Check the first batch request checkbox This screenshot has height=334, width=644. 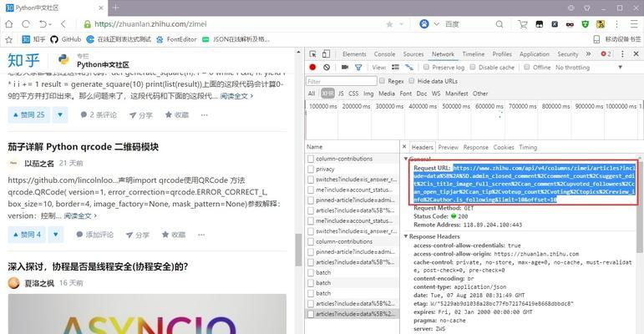coord(311,272)
